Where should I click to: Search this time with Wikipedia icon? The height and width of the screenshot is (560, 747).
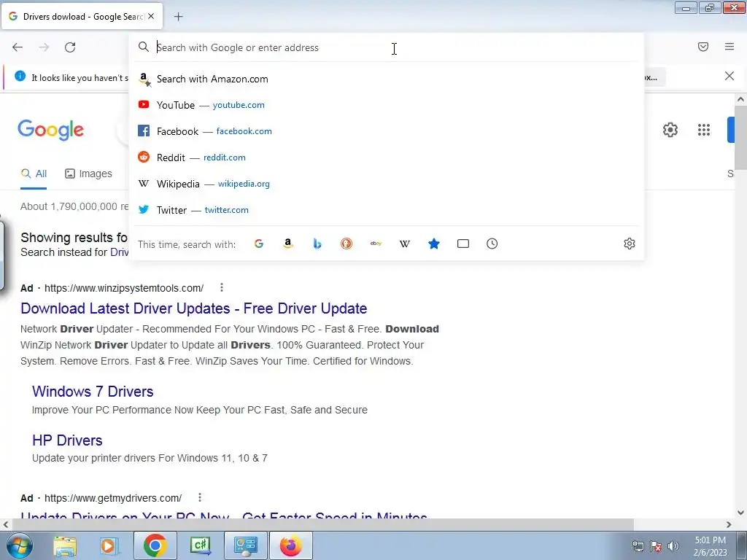[405, 244]
